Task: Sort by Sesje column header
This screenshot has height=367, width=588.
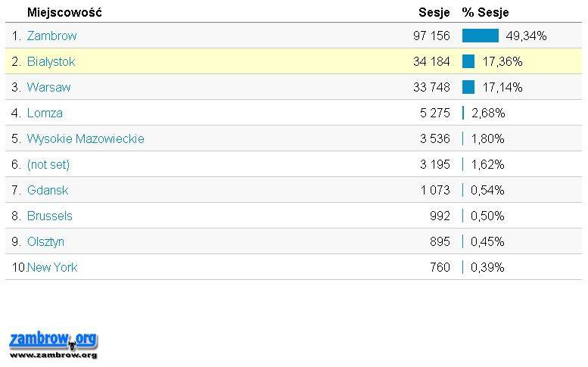Action: (434, 12)
